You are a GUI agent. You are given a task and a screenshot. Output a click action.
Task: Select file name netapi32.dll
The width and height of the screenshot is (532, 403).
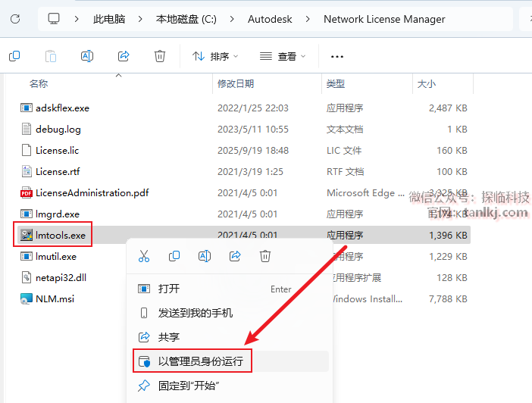(x=61, y=277)
